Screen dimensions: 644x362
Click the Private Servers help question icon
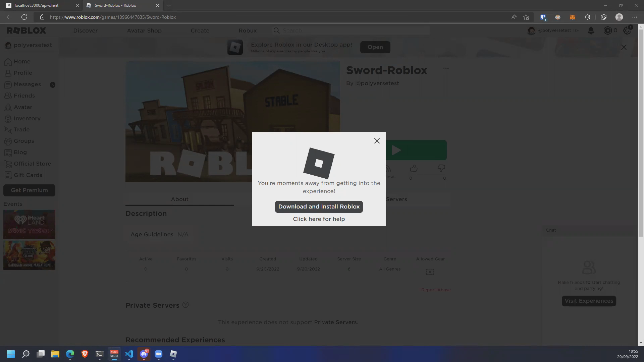tap(185, 305)
